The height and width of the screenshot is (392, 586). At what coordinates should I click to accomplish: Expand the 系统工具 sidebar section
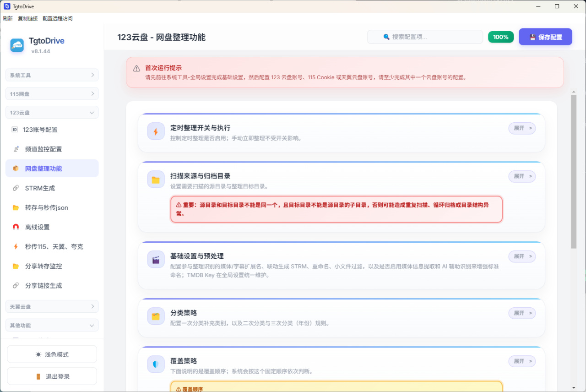pos(52,75)
